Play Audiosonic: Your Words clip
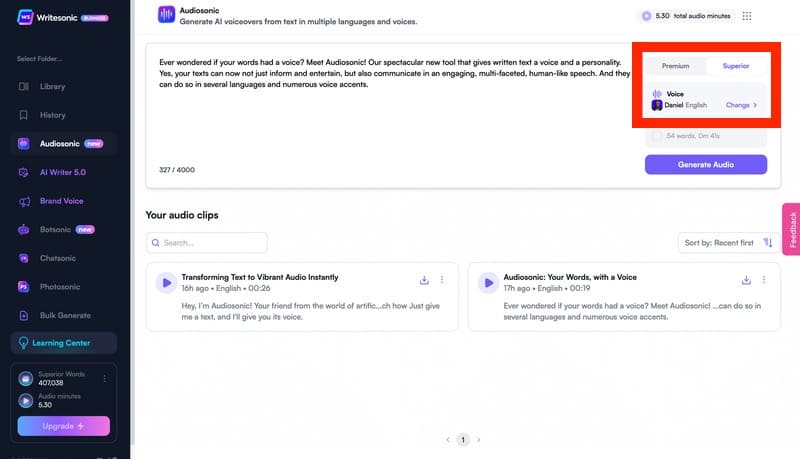This screenshot has width=800, height=459. pyautogui.click(x=488, y=283)
